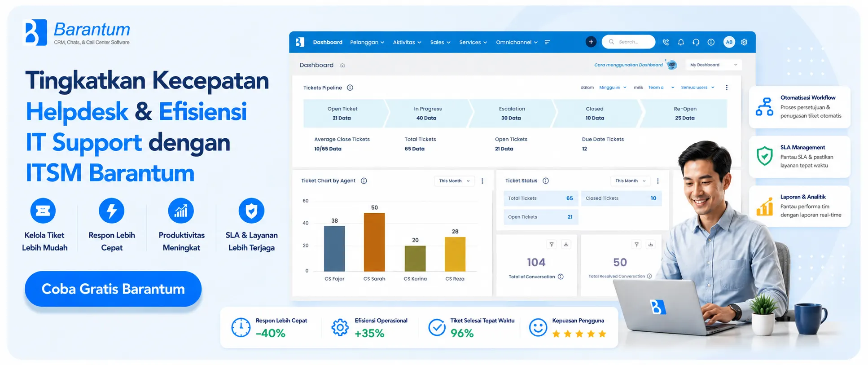This screenshot has width=868, height=365.
Task: Click the SLA & Layanan shield icon
Action: point(251,211)
